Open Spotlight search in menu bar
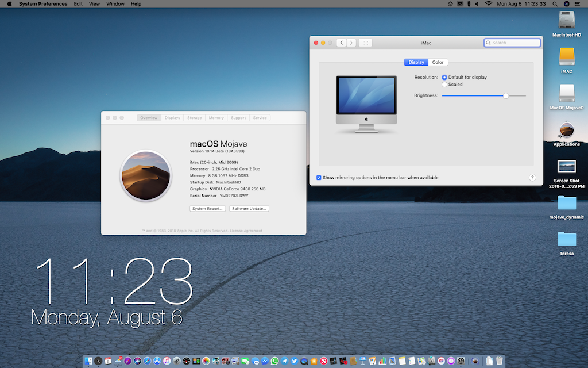588x368 pixels. coord(555,4)
